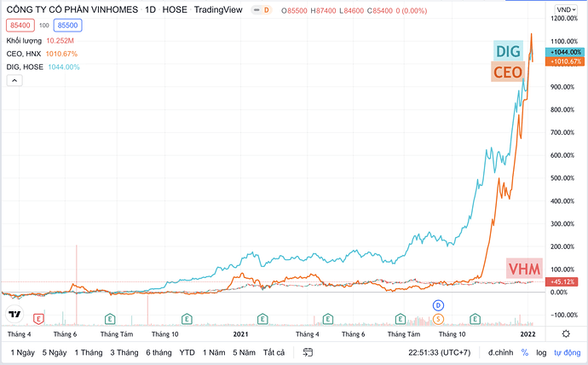Select the Tất cả time range
Image resolution: width=588 pixels, height=365 pixels.
coord(274,352)
